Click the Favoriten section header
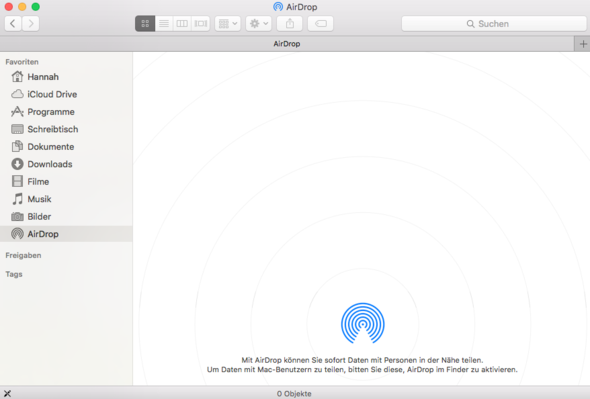Image resolution: width=590 pixels, height=399 pixels. (x=22, y=62)
